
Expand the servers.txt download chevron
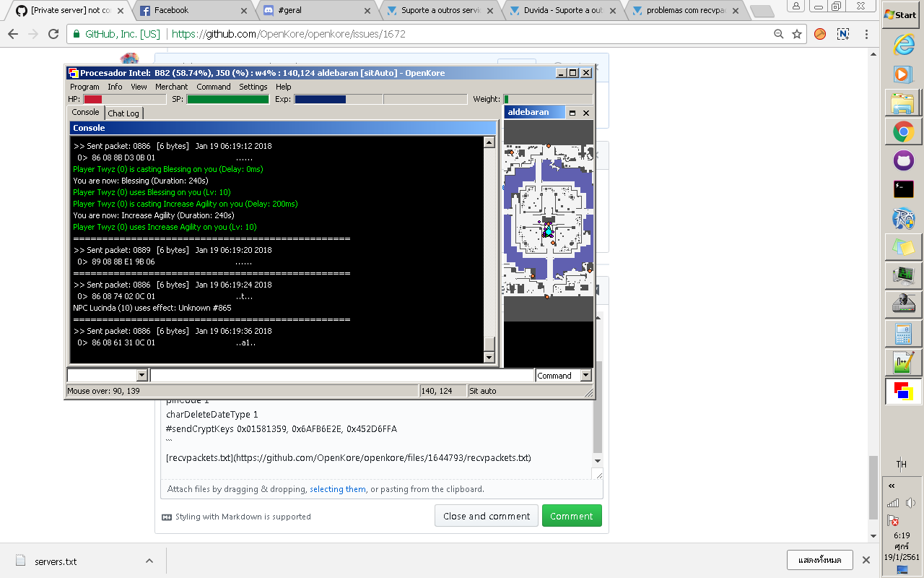pyautogui.click(x=149, y=561)
